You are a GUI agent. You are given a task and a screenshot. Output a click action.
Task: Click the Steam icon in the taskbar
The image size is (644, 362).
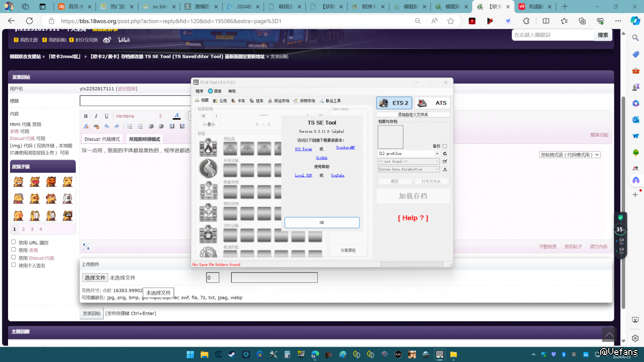(232, 354)
